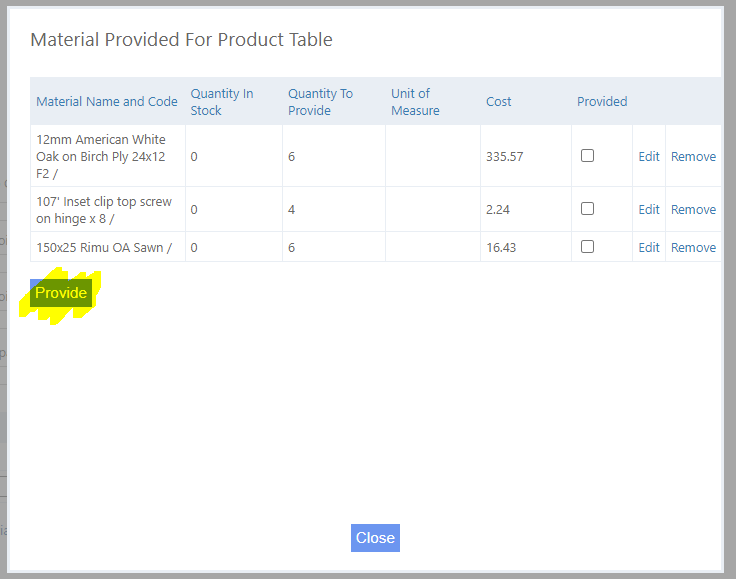Sort by the Provided column header
The image size is (736, 579).
pyautogui.click(x=602, y=101)
